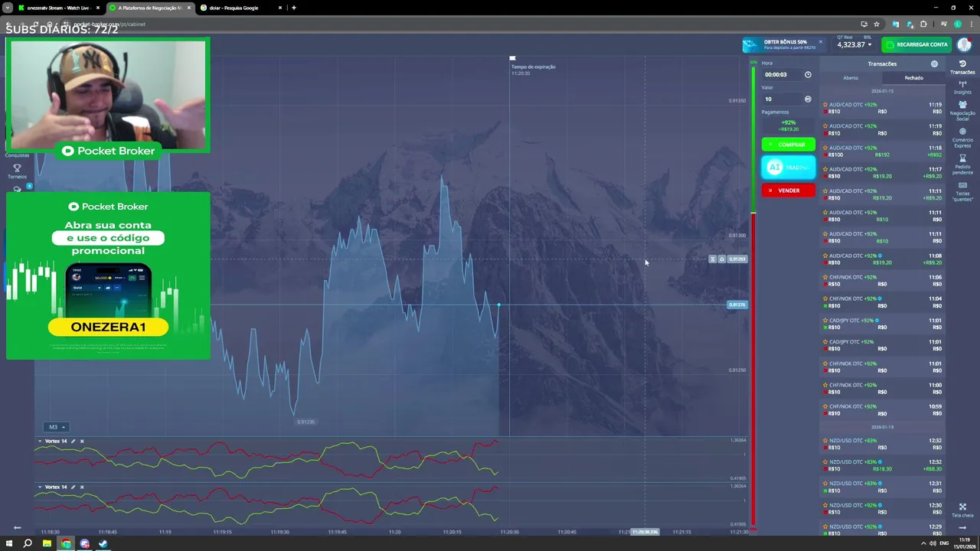Open the Chrome tab search dropdown arrow
The height and width of the screenshot is (551, 980).
[8, 8]
